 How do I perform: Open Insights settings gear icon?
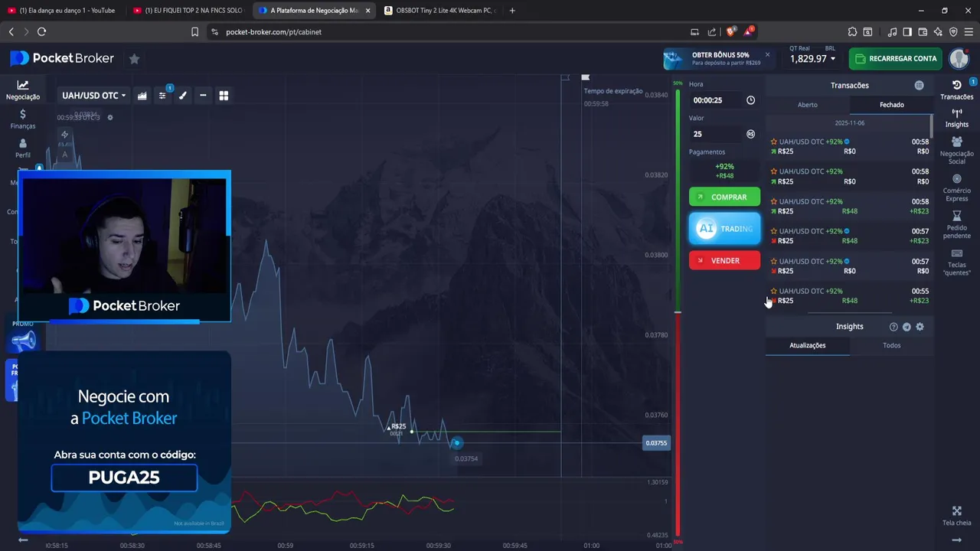tap(920, 327)
